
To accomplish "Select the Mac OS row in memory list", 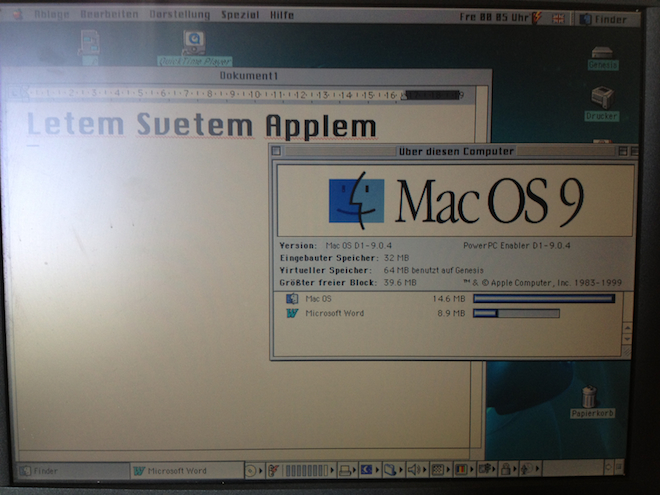I will (448, 299).
